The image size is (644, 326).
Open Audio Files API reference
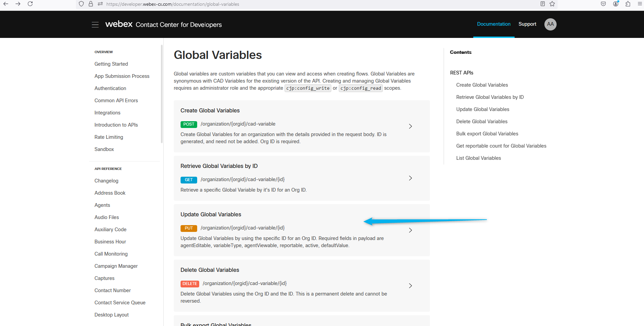coord(107,217)
